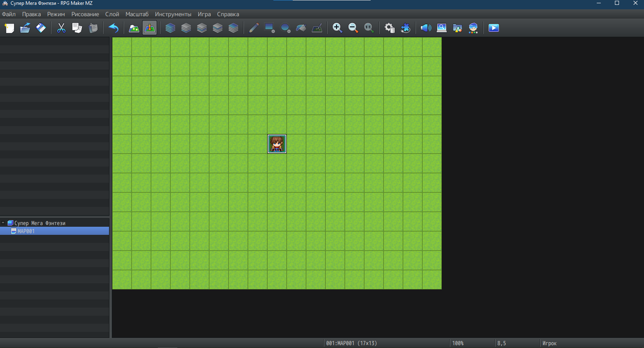Viewport: 644px width, 348px height.
Task: Click the 100% zoom value in the status bar
Action: 458,343
